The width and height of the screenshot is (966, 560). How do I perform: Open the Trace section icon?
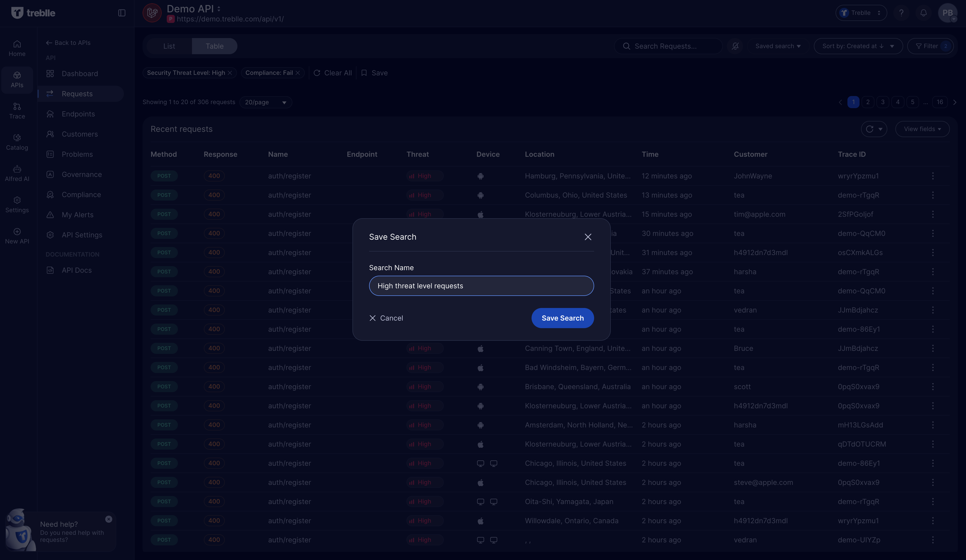[x=17, y=111]
